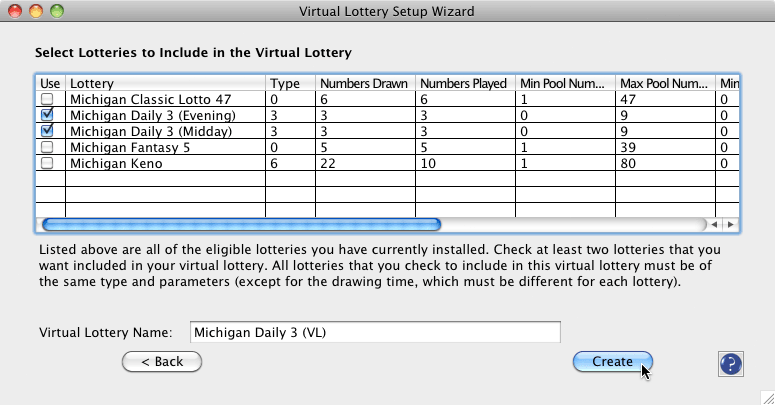
Task: Click the window resize grip corner
Action: point(768,398)
